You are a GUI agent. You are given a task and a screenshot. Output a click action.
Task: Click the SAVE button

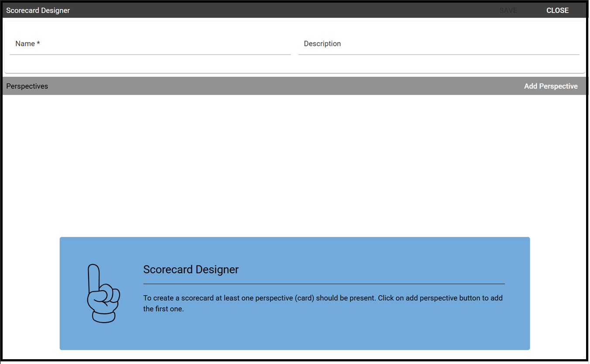pyautogui.click(x=508, y=10)
